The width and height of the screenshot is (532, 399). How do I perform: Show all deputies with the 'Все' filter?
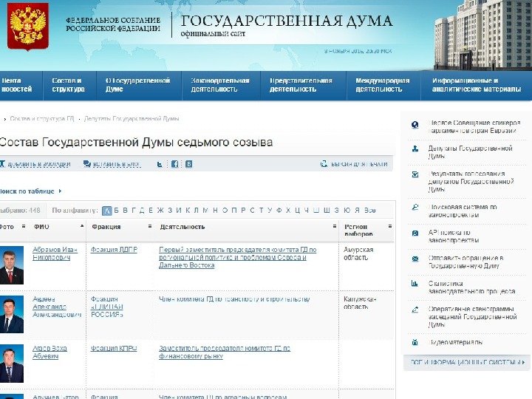[370, 211]
